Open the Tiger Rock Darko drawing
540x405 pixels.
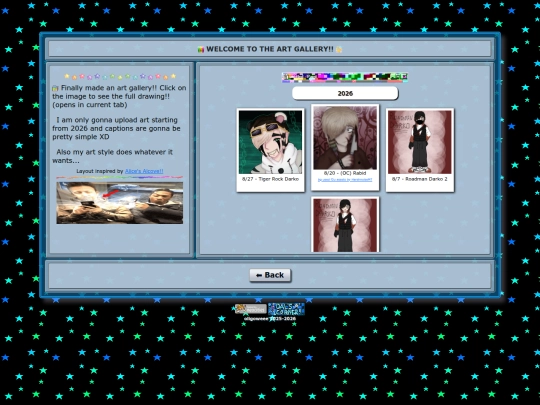[270, 142]
